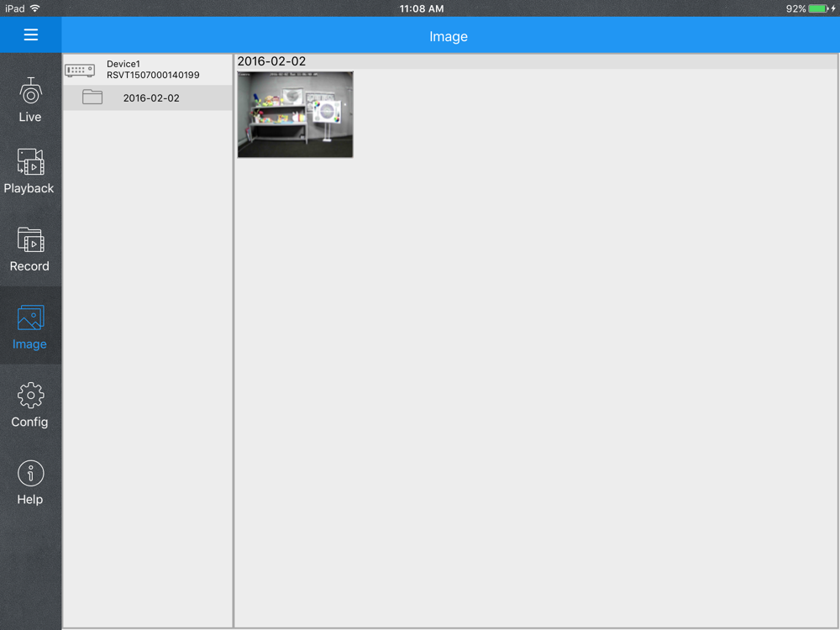Open the captured snapshot thumbnail
840x630 pixels.
[x=295, y=114]
